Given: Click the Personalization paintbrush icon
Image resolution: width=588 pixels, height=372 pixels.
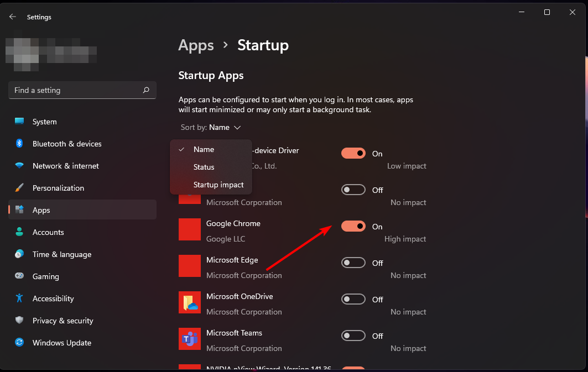Looking at the screenshot, I should [19, 188].
